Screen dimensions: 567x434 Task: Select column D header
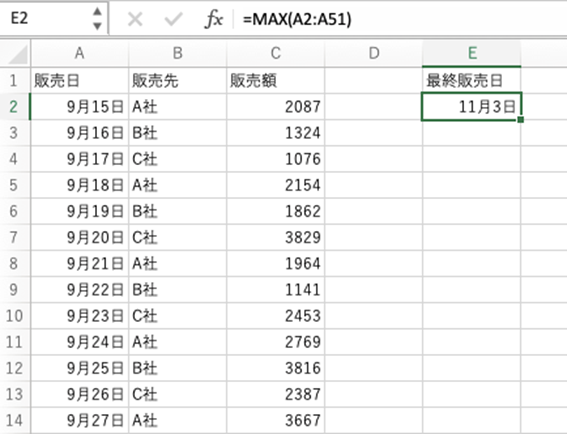(374, 54)
